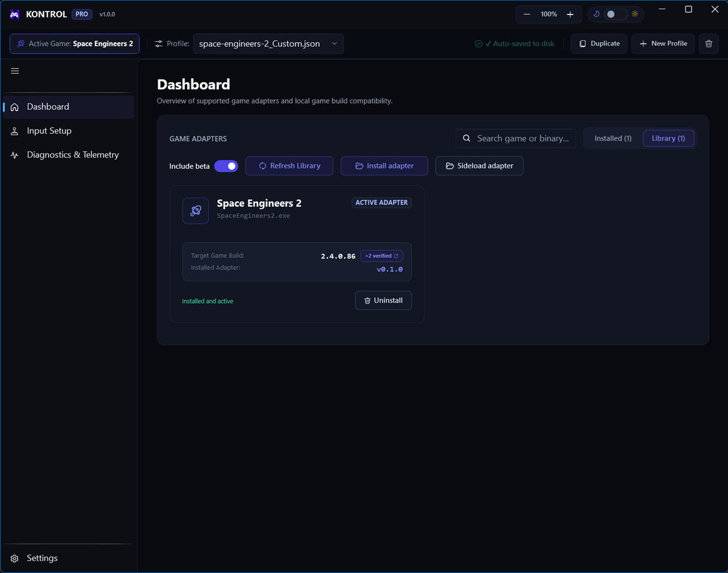The height and width of the screenshot is (573, 728).
Task: Click the v0.1.0 installed adapter version
Action: coord(390,269)
